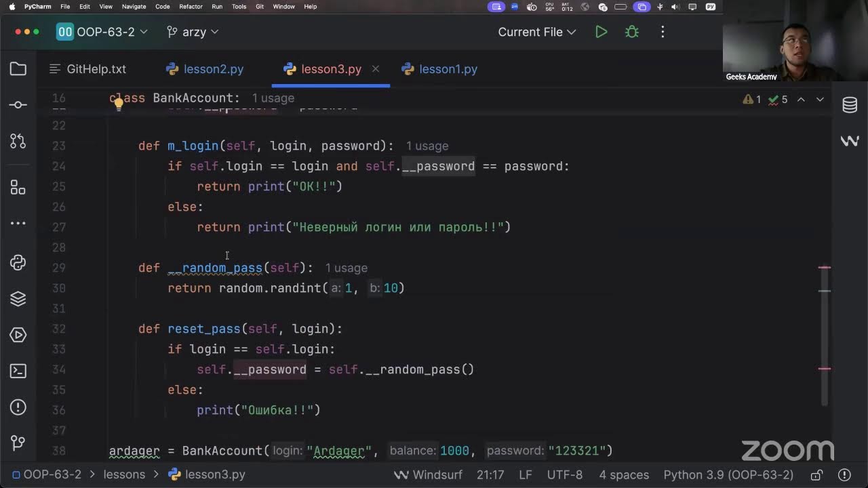Screen dimensions: 868x488
Task: Switch to the lesson1.py tab
Action: point(440,69)
